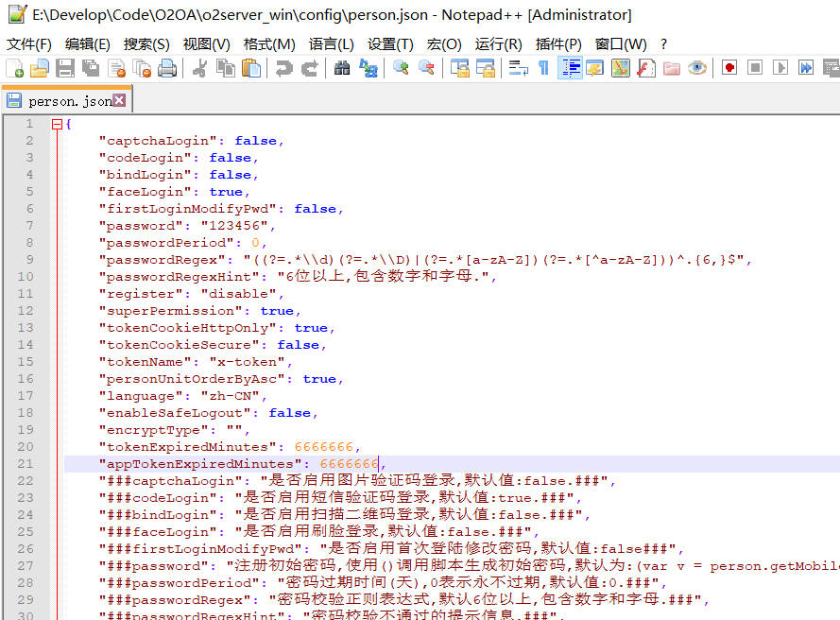The width and height of the screenshot is (840, 620).
Task: Select the person.json tab
Action: pyautogui.click(x=66, y=101)
